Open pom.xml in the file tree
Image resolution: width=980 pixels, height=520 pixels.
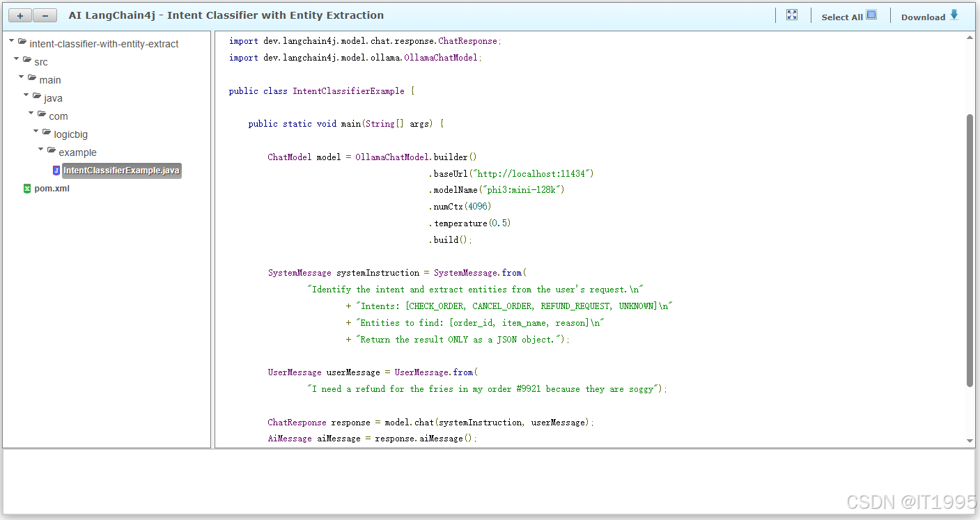click(x=52, y=189)
